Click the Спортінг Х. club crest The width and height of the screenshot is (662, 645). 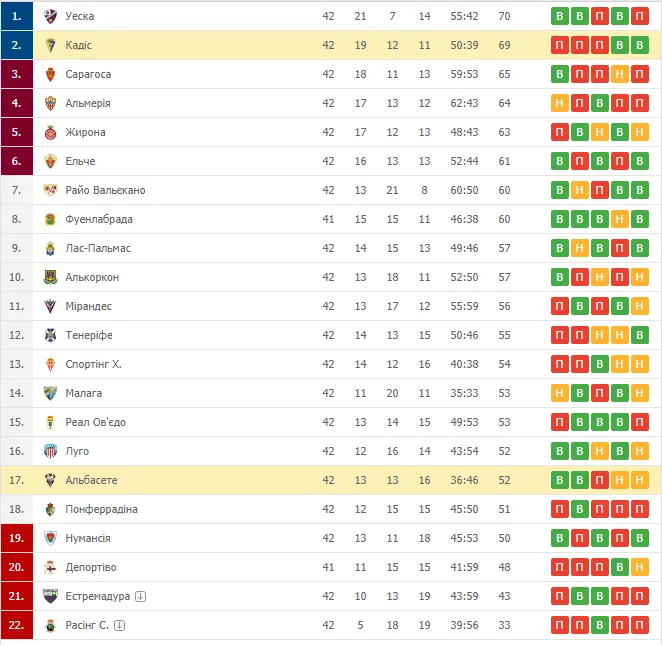click(51, 365)
